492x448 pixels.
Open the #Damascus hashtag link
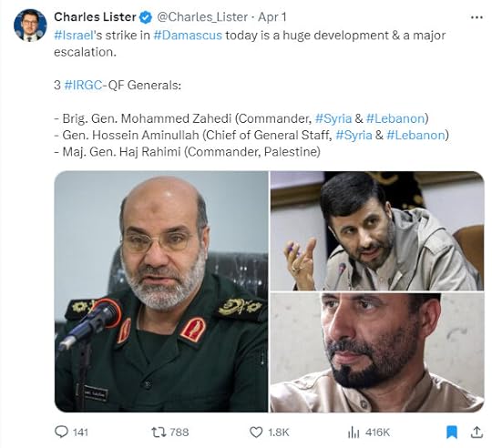(x=188, y=36)
